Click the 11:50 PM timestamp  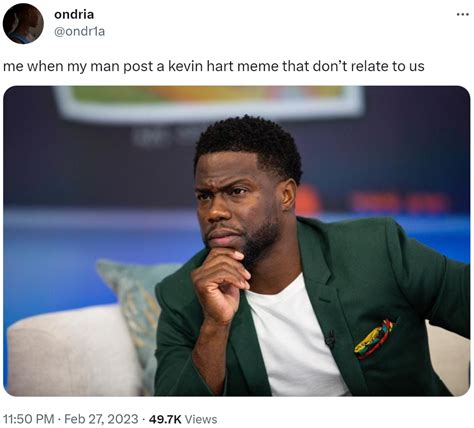[29, 419]
